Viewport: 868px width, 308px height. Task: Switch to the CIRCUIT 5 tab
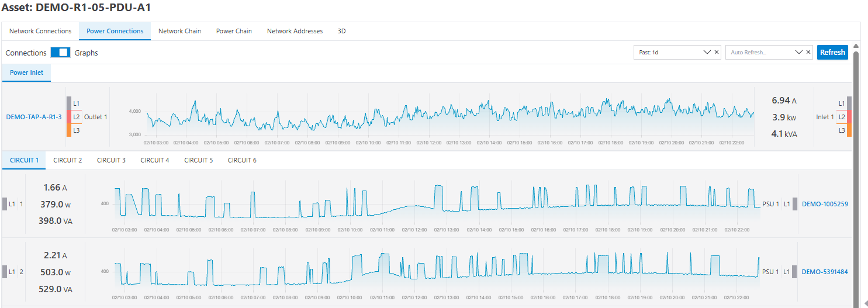(x=199, y=160)
